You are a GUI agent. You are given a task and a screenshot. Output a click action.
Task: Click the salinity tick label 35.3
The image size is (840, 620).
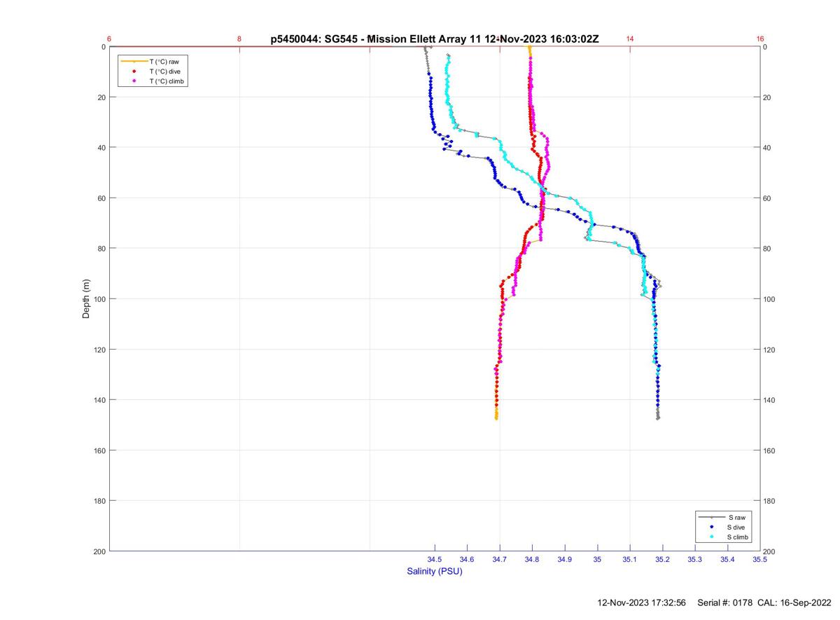coord(695,560)
